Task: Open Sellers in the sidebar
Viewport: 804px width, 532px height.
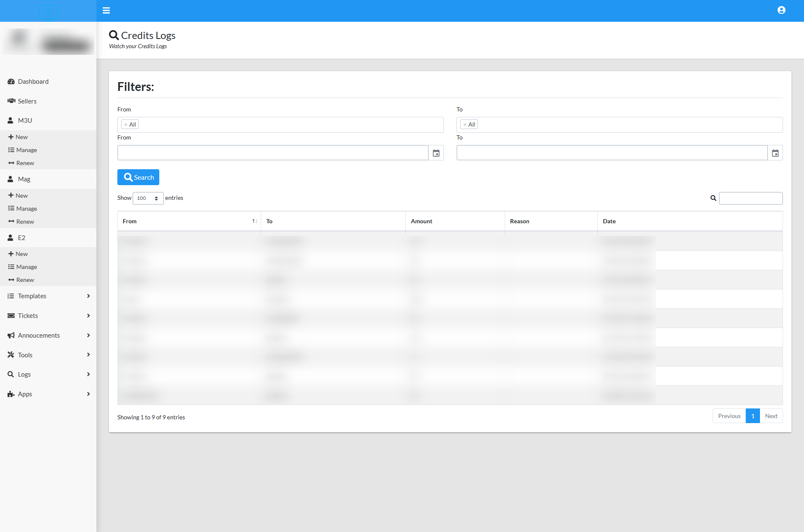Action: pyautogui.click(x=27, y=101)
